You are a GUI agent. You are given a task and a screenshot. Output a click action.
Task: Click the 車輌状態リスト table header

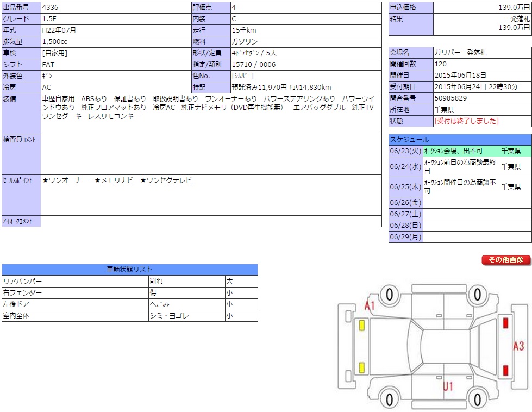tap(130, 270)
